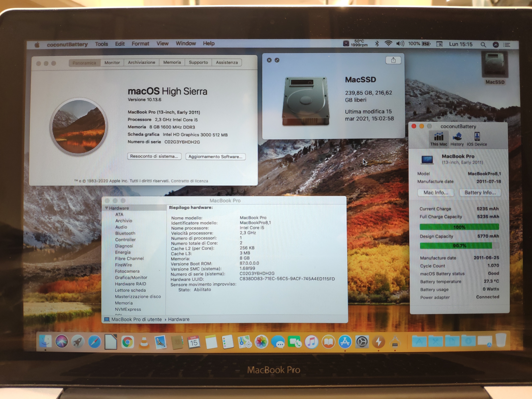
Task: Open Supporto tab
Action: 198,63
